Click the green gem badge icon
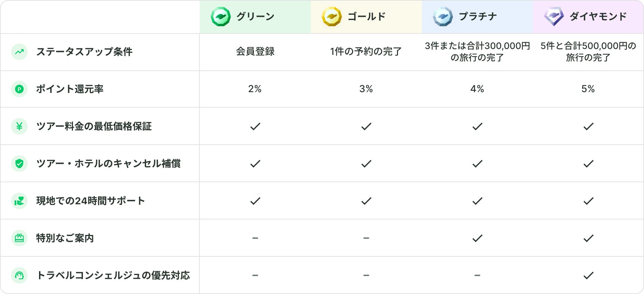 coord(220,17)
